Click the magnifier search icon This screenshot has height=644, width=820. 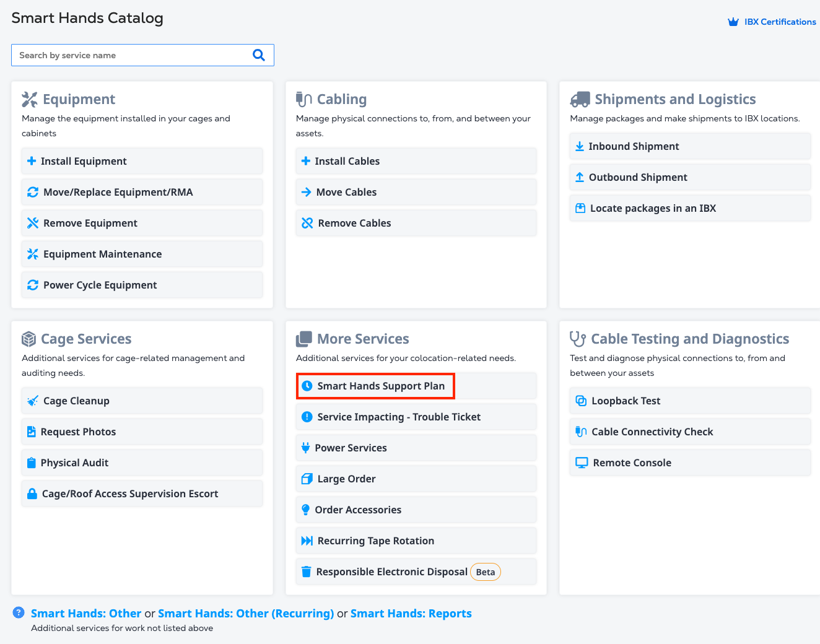259,55
